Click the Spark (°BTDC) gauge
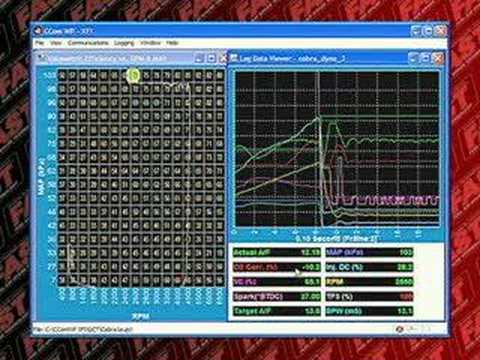This screenshot has height=360, width=480. pyautogui.click(x=277, y=296)
